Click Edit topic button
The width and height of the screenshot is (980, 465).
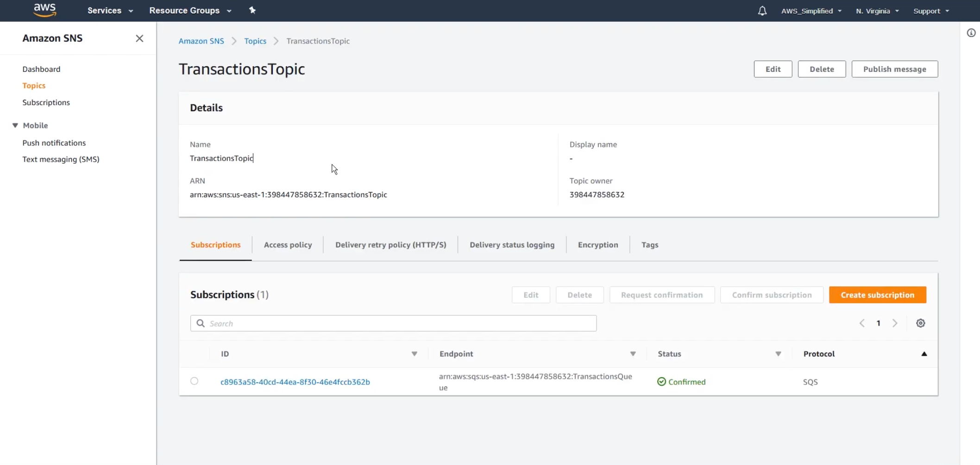773,69
